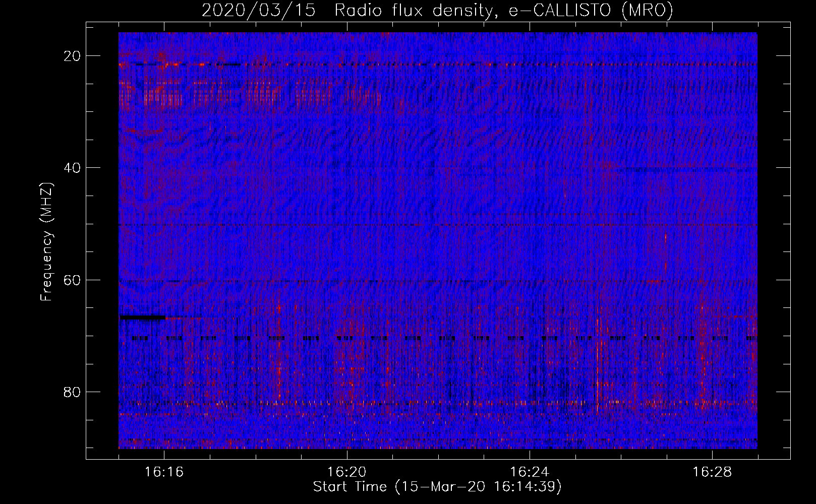Click the 16:28 time axis label
This screenshot has height=504, width=816.
pyautogui.click(x=712, y=473)
